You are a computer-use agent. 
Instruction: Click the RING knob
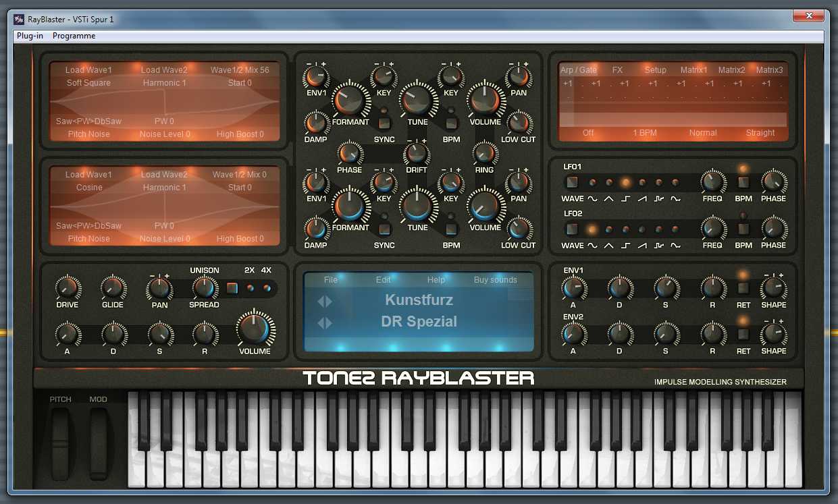(x=484, y=155)
